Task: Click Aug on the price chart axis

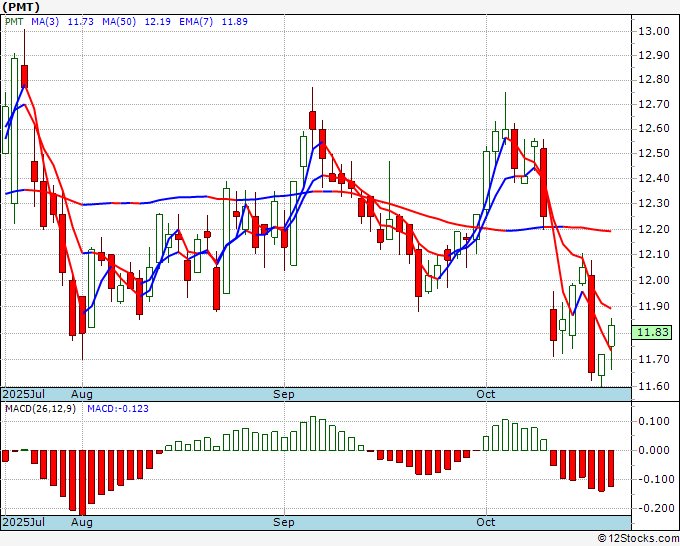Action: [82, 394]
